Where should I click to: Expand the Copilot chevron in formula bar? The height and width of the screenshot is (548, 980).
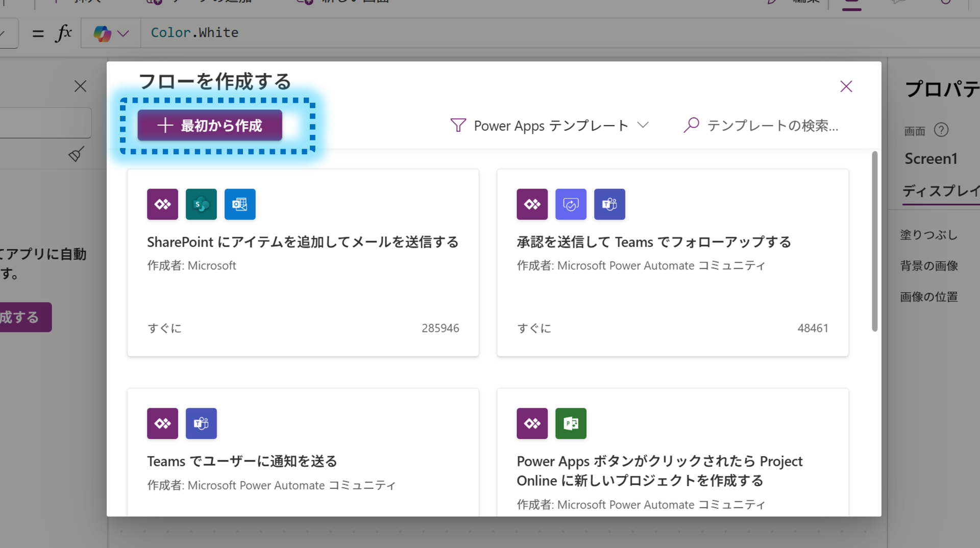[123, 34]
